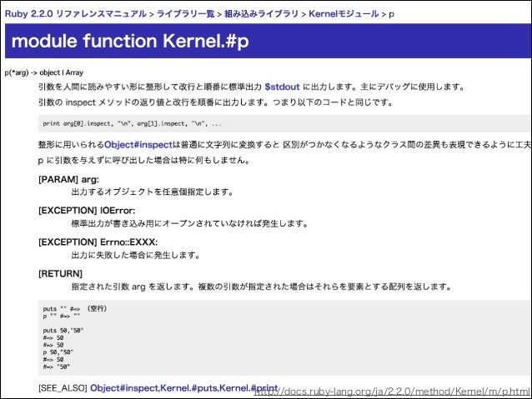Click the '[RETURN]' label
The height and width of the screenshot is (399, 532).
(60, 273)
